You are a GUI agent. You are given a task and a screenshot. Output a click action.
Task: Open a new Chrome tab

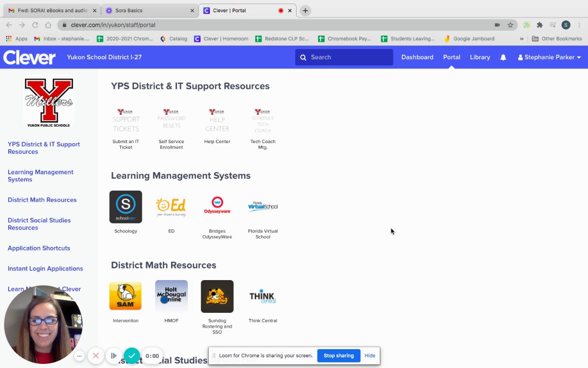pos(305,11)
